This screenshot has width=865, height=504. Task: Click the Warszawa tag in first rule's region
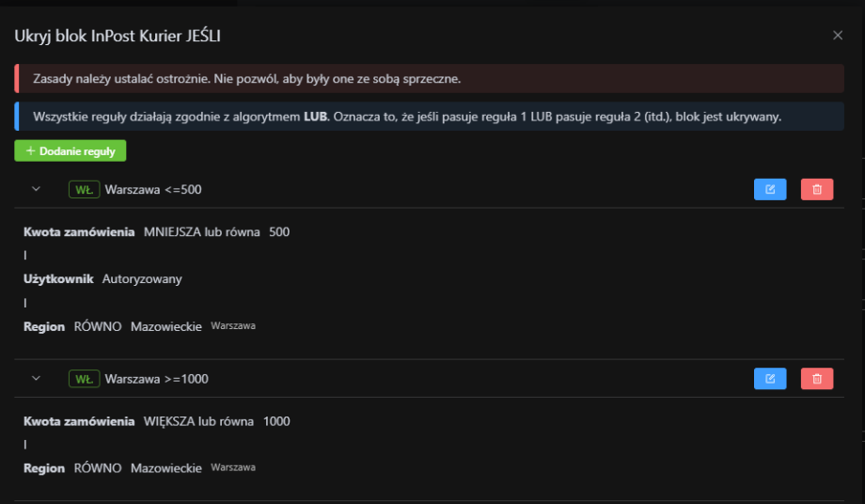pos(233,326)
